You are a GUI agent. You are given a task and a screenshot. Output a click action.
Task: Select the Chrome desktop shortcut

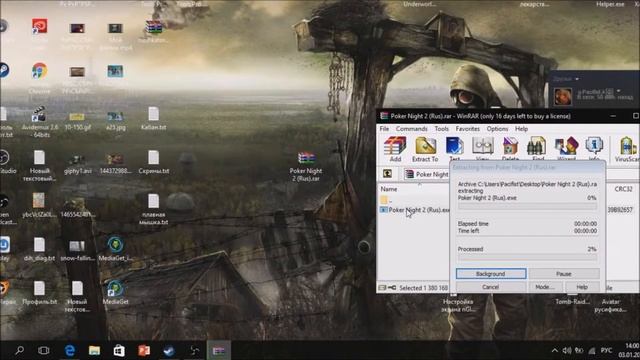[40, 78]
